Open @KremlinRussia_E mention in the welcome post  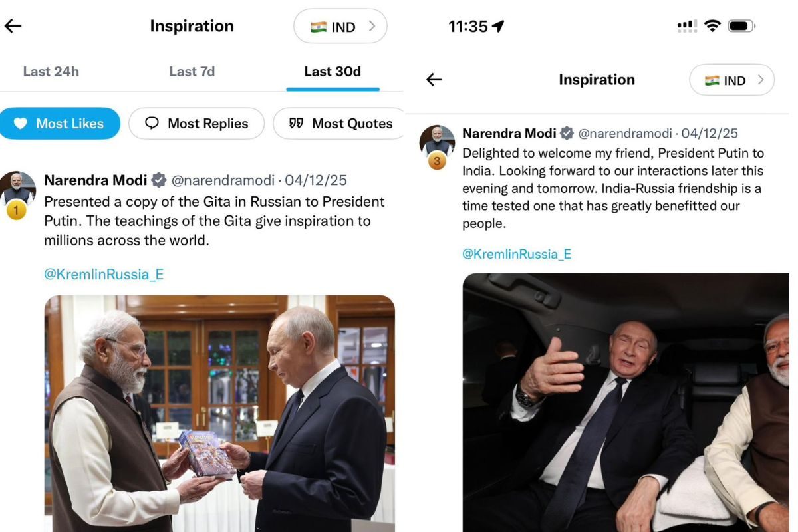(517, 254)
